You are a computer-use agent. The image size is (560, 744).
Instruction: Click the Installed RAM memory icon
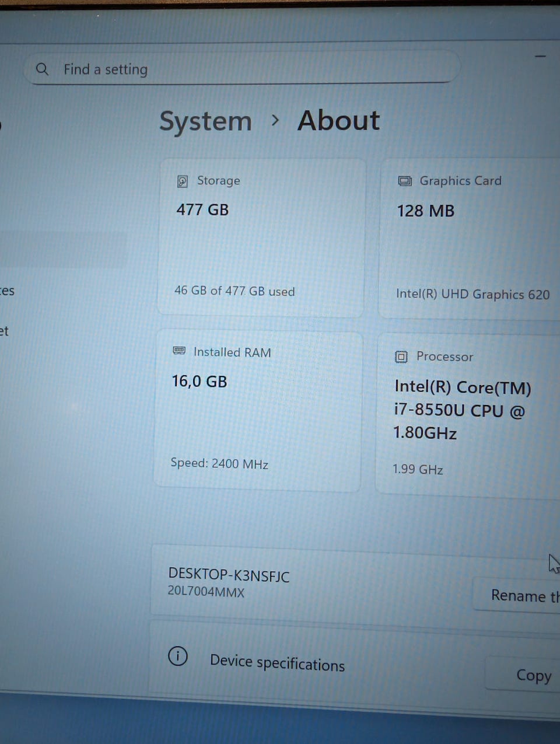coord(179,351)
